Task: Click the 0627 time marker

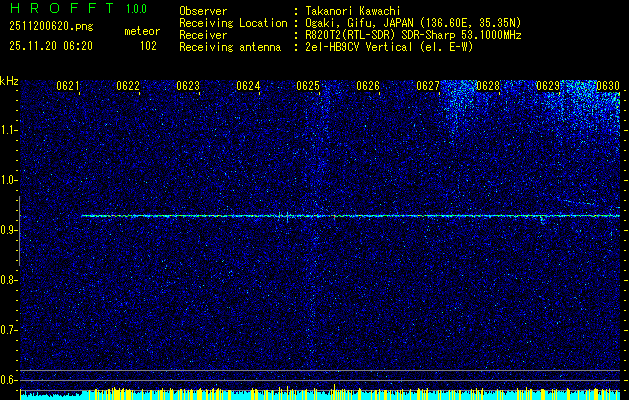Action: (428, 85)
